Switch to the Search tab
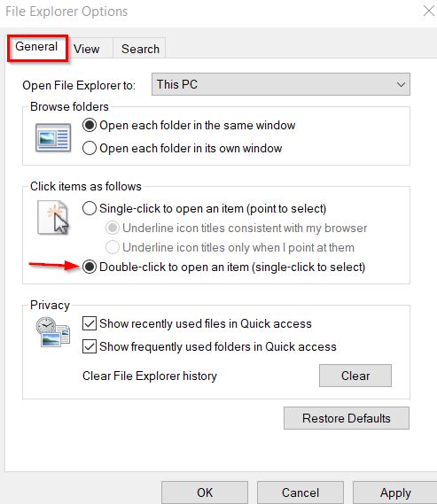 140,49
